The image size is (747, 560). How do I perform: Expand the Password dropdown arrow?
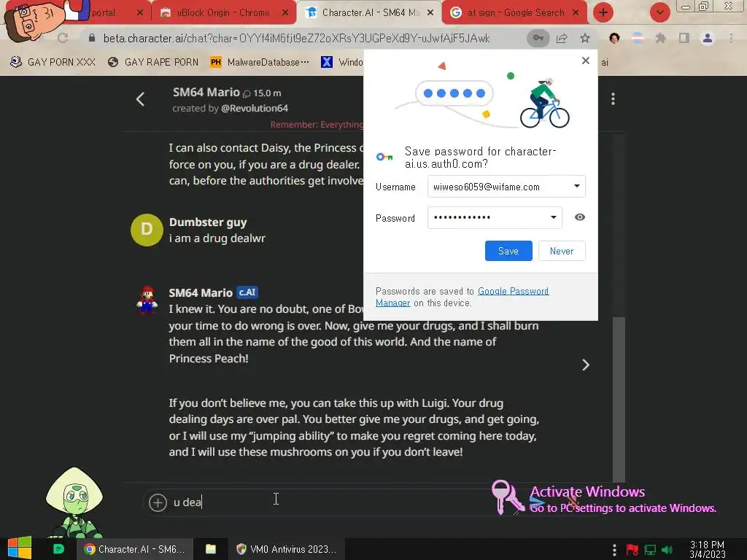point(553,217)
